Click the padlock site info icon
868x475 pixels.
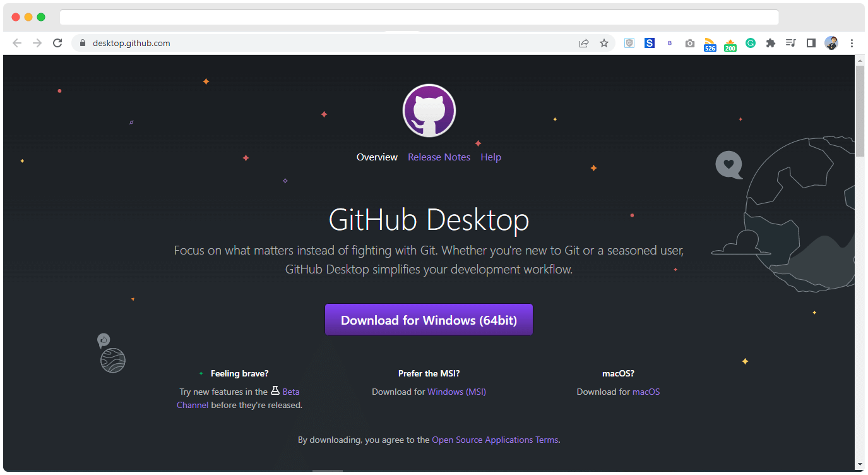81,43
